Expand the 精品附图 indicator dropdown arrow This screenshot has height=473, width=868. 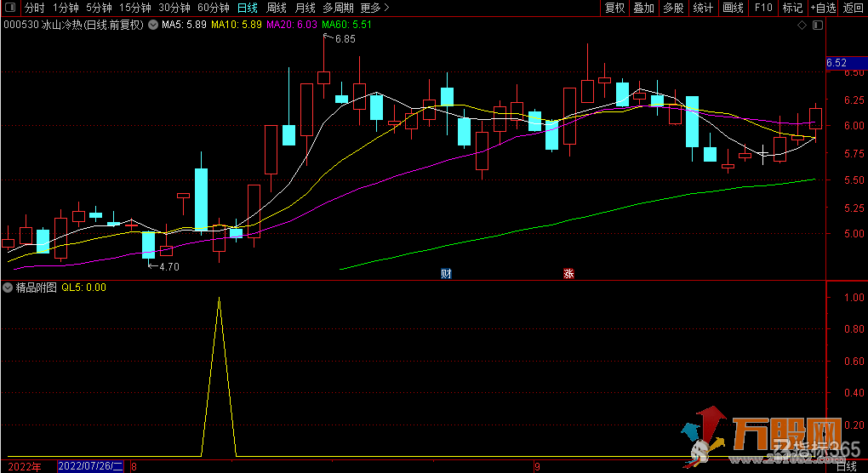[8, 288]
